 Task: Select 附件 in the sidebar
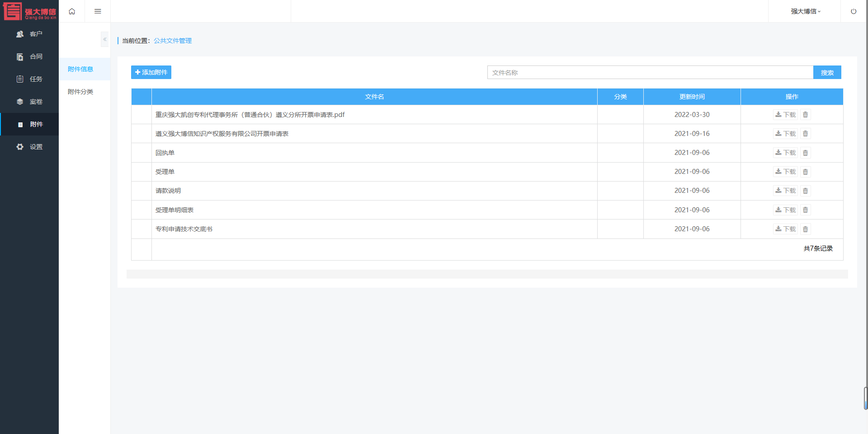pos(29,124)
